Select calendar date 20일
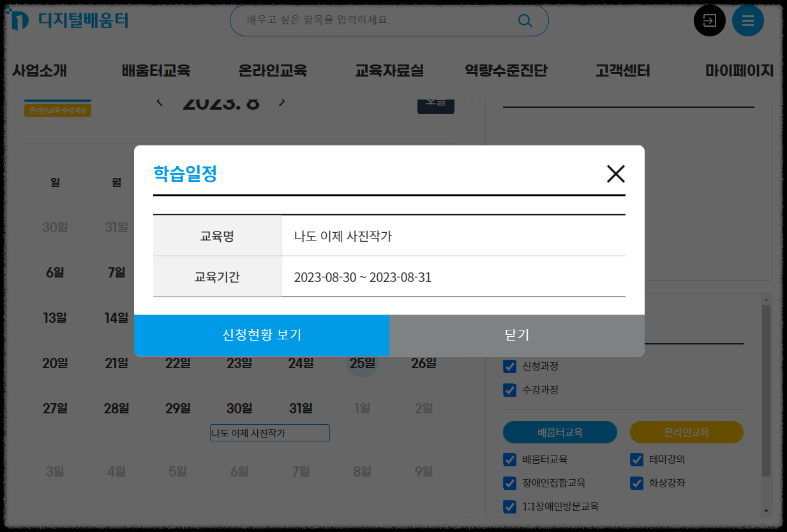 point(56,364)
